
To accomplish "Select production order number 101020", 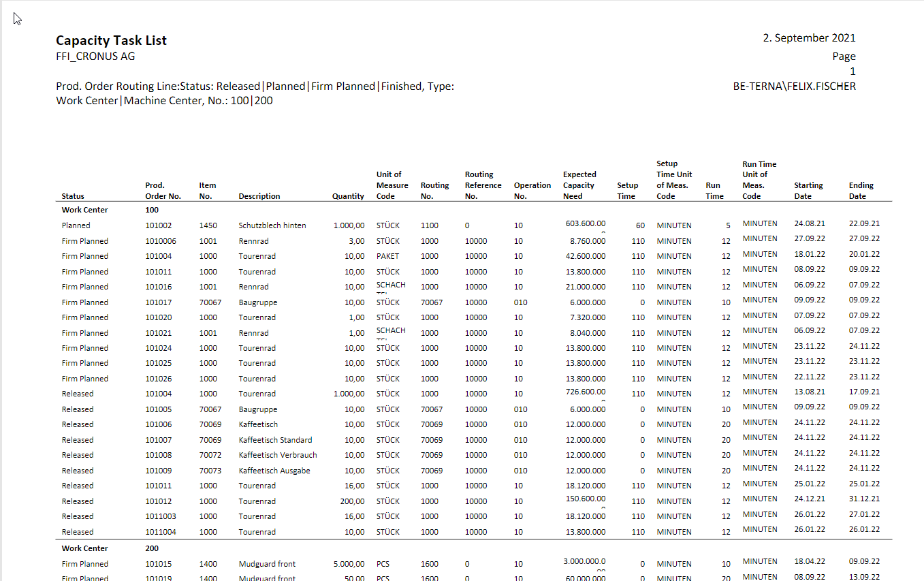I will (x=159, y=317).
